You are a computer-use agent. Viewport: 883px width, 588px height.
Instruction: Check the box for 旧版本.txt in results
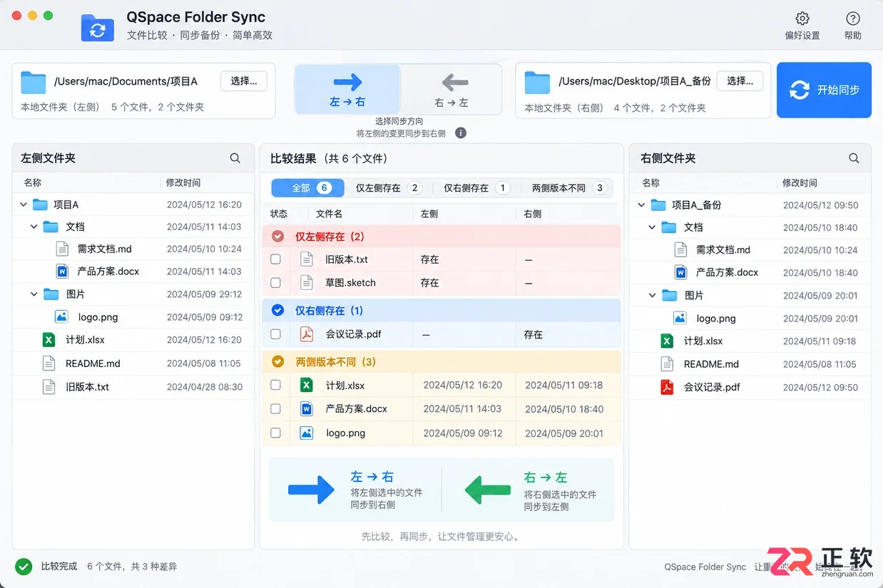275,259
